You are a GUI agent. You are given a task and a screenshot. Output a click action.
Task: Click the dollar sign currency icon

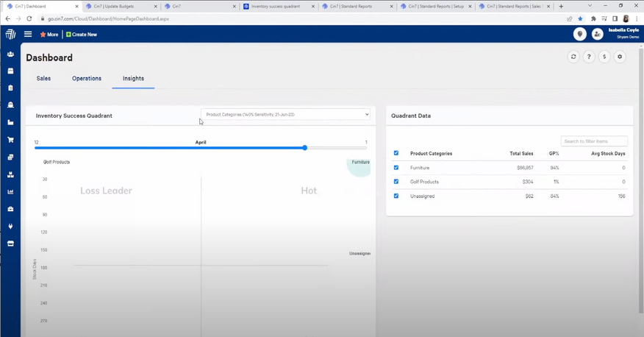pos(604,57)
